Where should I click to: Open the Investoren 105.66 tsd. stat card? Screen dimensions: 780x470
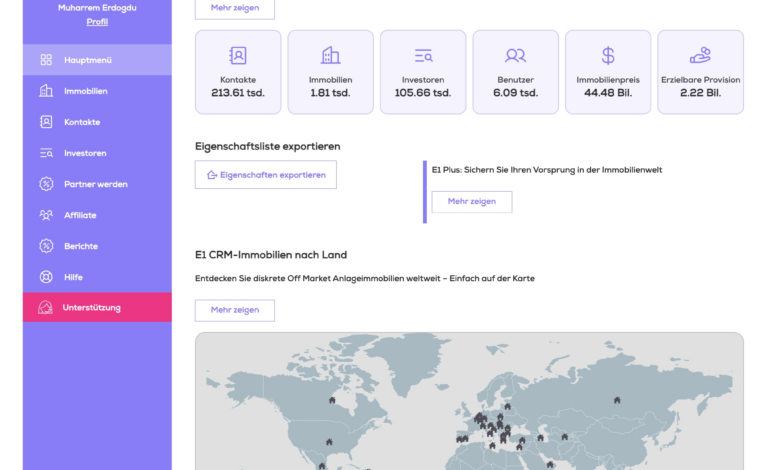coord(423,72)
